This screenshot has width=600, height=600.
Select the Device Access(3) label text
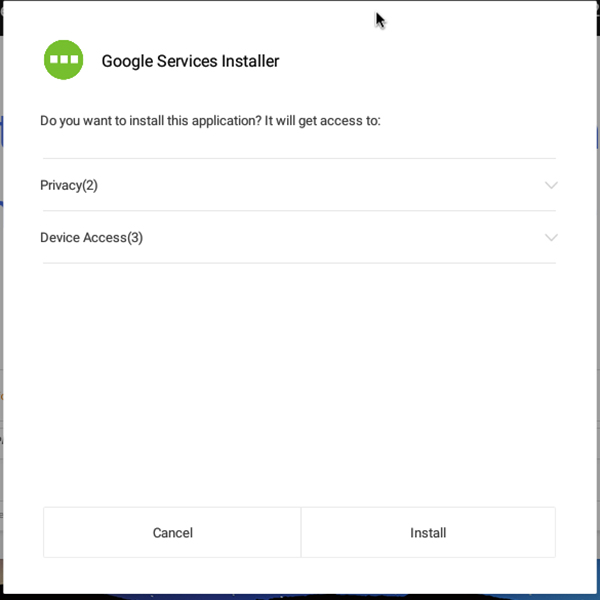coord(91,238)
